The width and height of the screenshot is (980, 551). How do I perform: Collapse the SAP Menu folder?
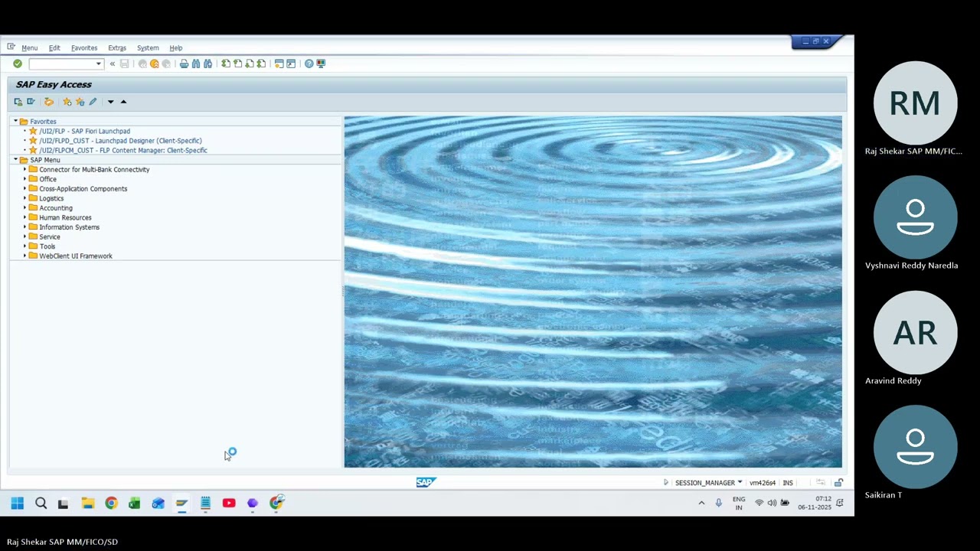[15, 160]
